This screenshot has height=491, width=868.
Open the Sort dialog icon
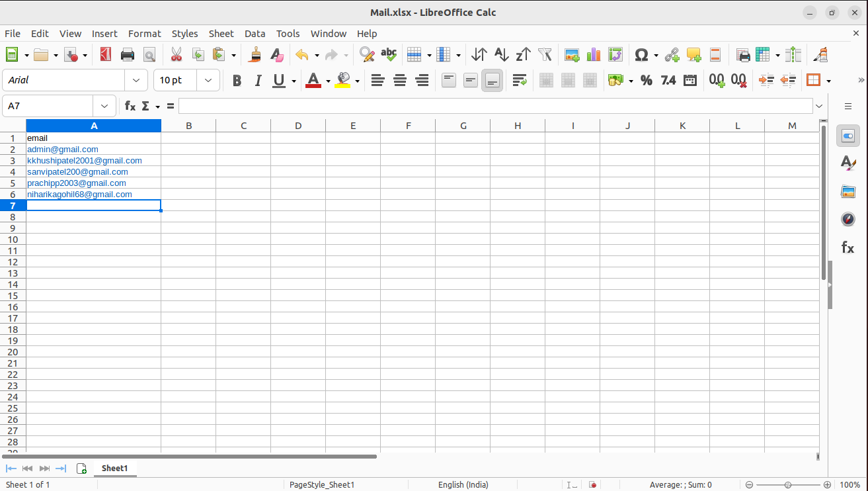coord(479,55)
